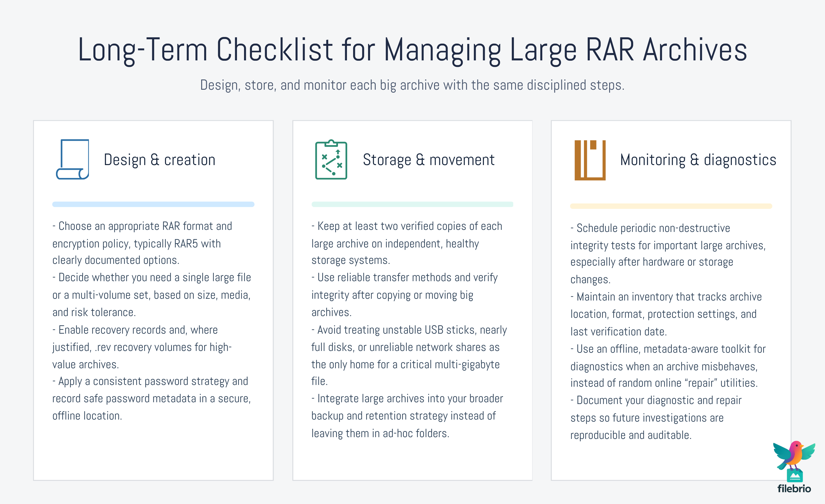The width and height of the screenshot is (825, 504).
Task: Click the blue divider bar under Design & creation
Action: tap(153, 204)
